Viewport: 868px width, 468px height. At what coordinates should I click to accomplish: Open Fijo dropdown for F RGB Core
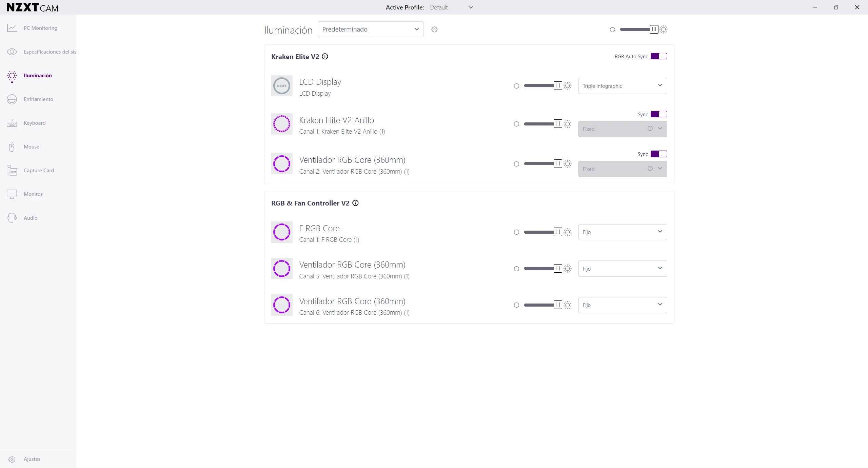623,232
